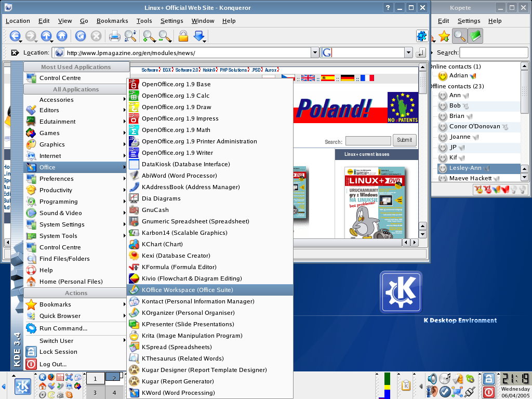This screenshot has height=399, width=532.
Task: Click the PHP Solutions link on the webpage
Action: [233, 70]
